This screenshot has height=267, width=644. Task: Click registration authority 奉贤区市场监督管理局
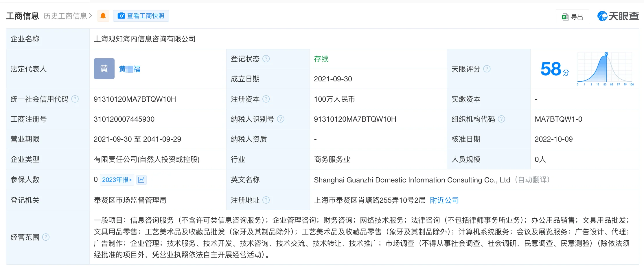[130, 200]
